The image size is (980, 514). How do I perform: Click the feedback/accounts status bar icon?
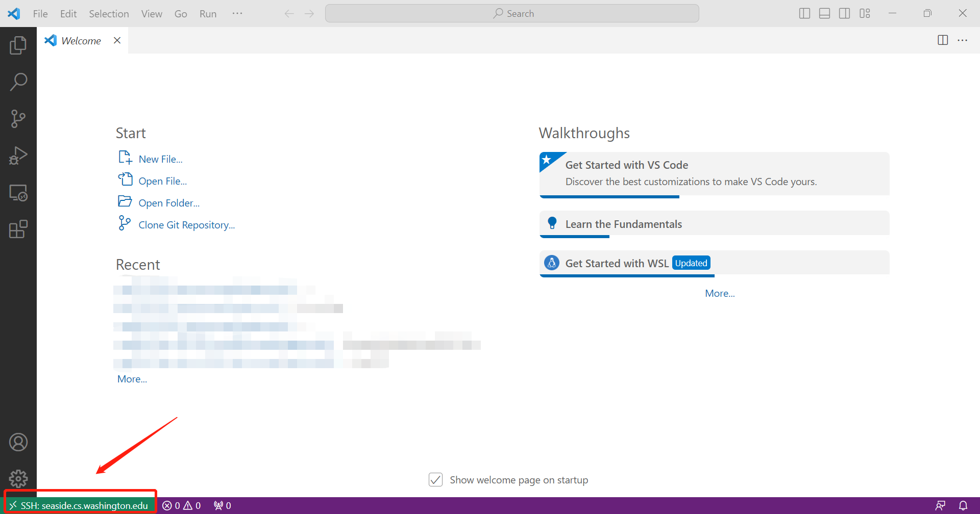(940, 505)
